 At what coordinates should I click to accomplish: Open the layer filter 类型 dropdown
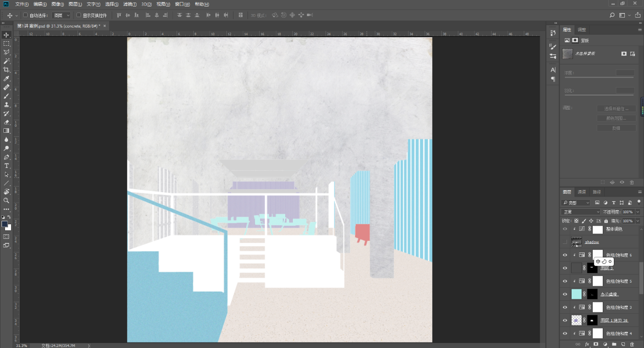point(576,203)
